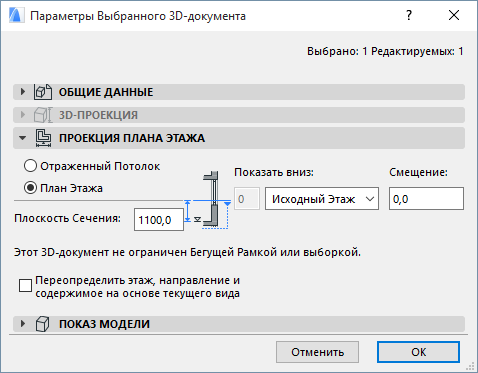Open the Исходный Этаж dropdown
Image resolution: width=478 pixels, height=373 pixels.
[x=322, y=199]
